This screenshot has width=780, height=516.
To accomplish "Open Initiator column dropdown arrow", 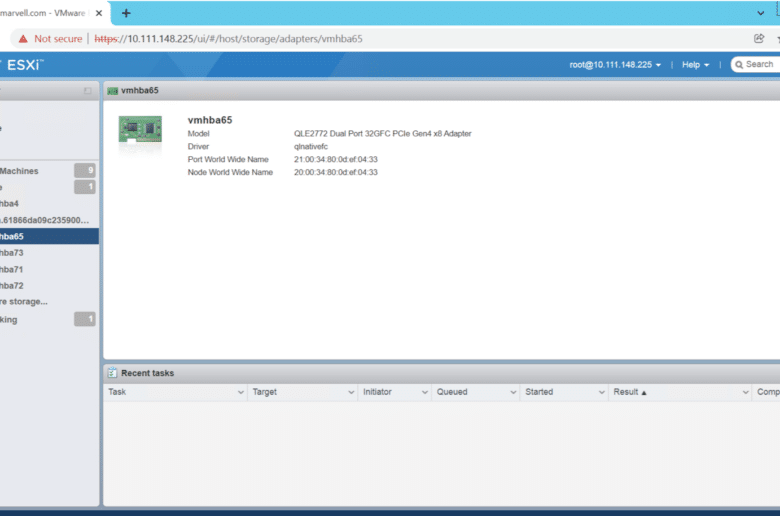I will coord(425,392).
